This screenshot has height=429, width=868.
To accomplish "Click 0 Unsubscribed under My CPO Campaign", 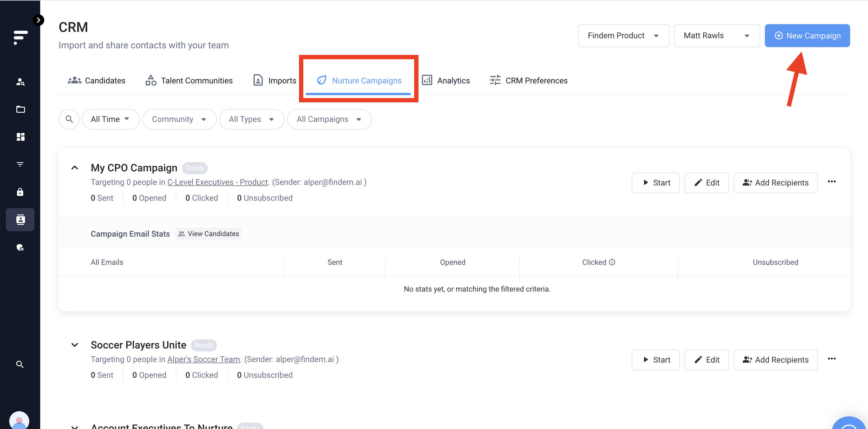I will click(x=265, y=198).
